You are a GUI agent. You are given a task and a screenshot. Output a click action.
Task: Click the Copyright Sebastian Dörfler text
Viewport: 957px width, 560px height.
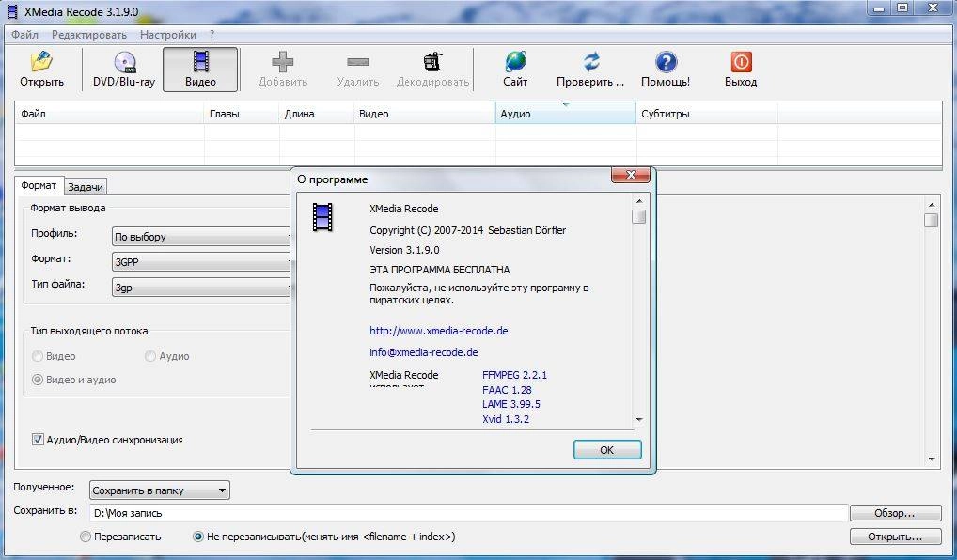[467, 230]
